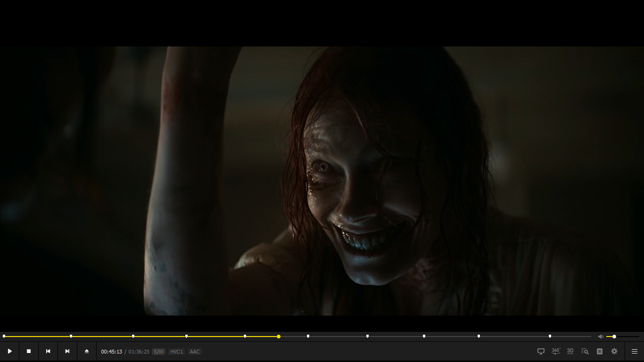Open the screen cast/AirPlay icon
Viewport: 644px width, 362px height.
[541, 352]
